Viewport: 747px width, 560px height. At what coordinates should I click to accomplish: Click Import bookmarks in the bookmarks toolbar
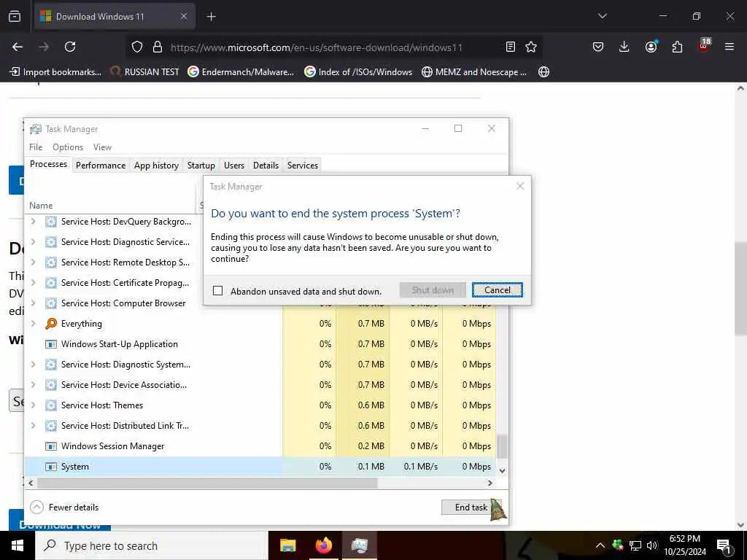pos(55,72)
